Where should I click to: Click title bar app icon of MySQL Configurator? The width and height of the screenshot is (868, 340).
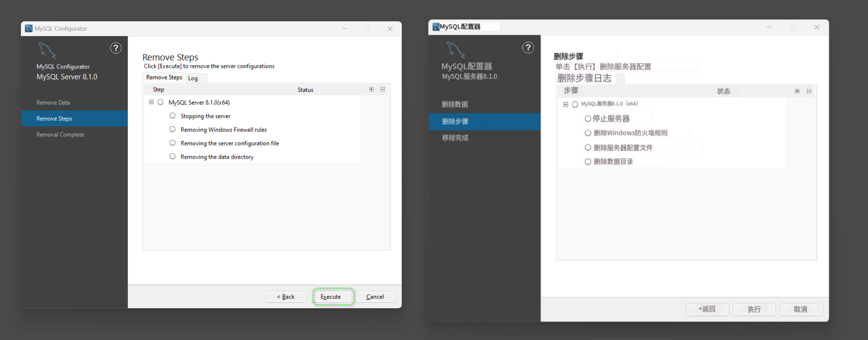pyautogui.click(x=29, y=28)
